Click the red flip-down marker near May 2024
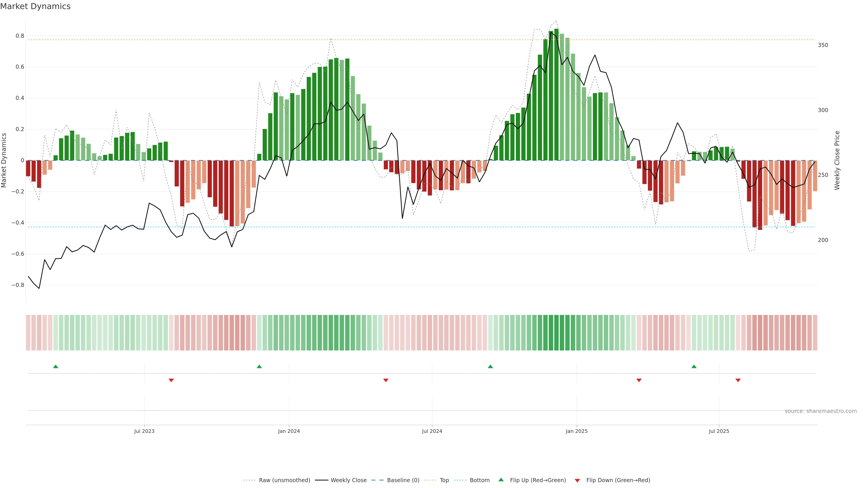 386,380
